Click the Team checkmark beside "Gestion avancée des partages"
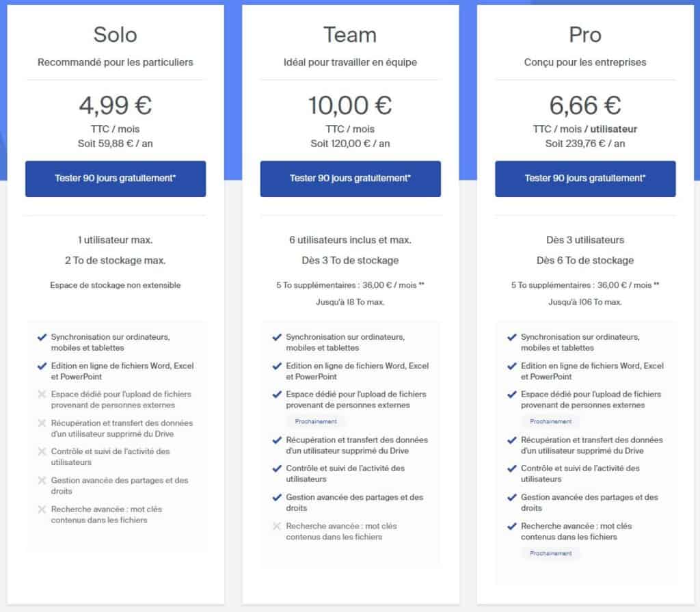700x612 pixels. coord(277,497)
